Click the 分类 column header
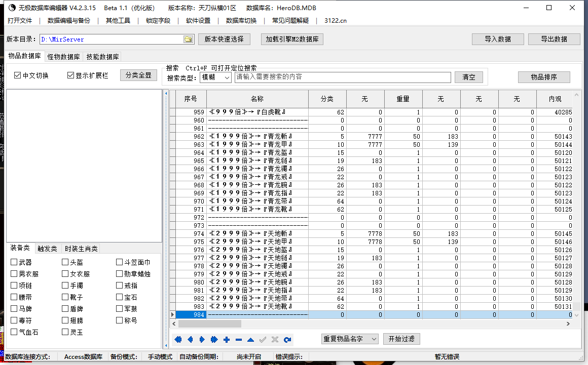 click(x=327, y=99)
